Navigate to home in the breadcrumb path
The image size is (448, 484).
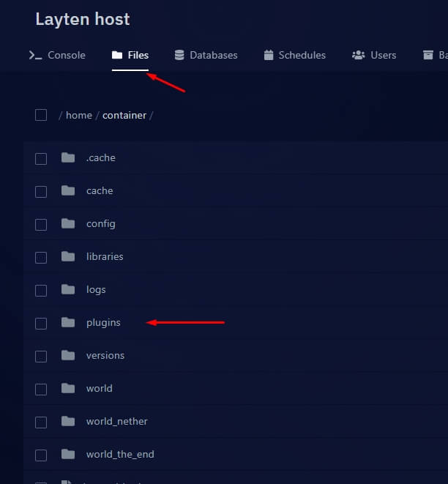tap(79, 115)
